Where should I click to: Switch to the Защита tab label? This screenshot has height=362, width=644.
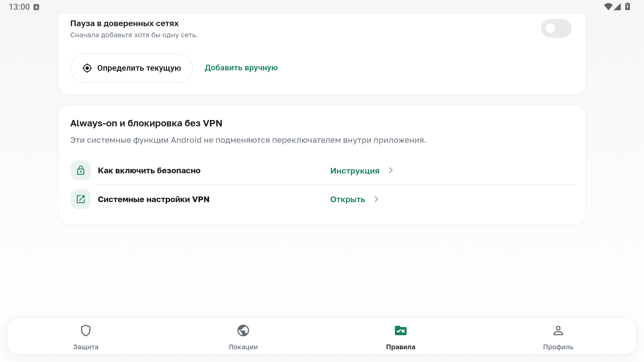[86, 347]
